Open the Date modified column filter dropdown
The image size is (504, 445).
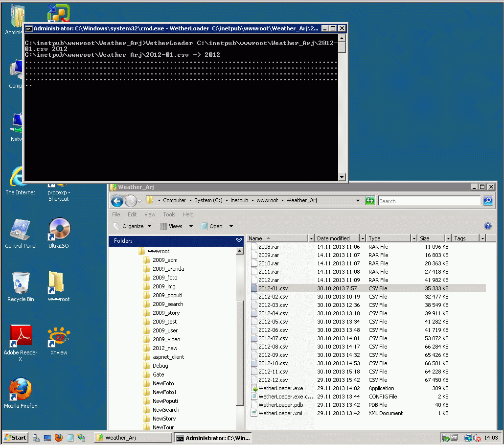point(363,238)
